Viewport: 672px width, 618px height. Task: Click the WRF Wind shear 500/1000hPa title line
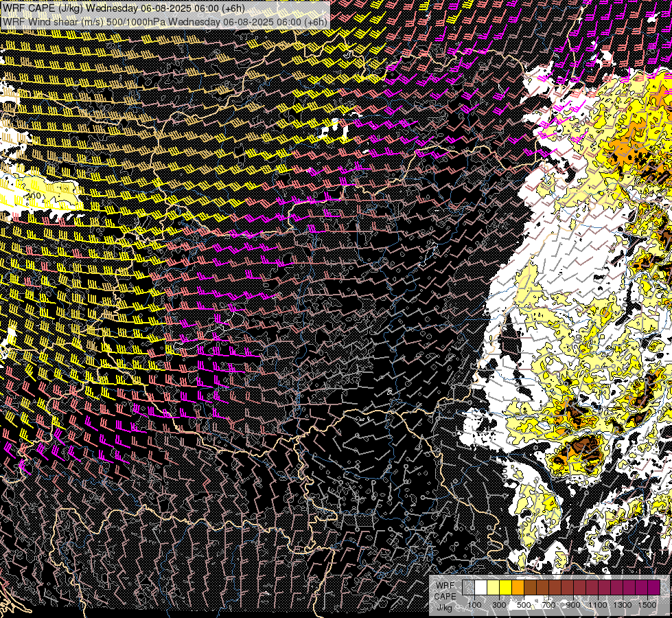pyautogui.click(x=165, y=21)
